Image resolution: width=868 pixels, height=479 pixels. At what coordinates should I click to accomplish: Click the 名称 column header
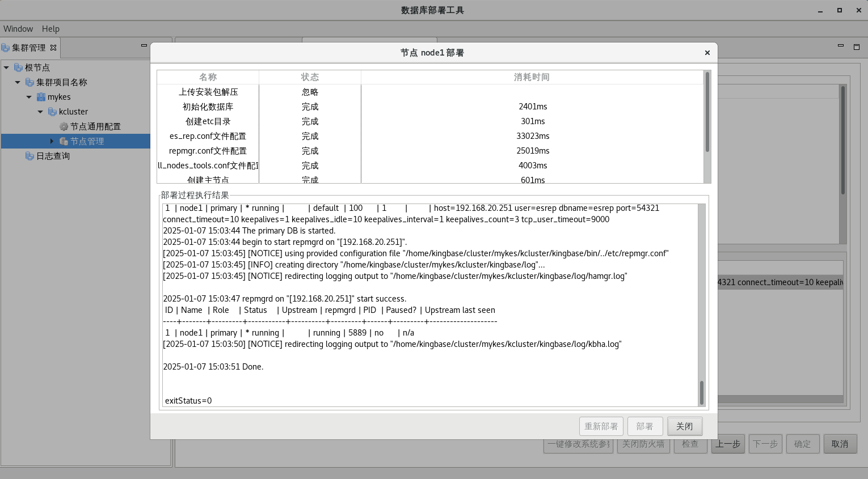click(208, 77)
